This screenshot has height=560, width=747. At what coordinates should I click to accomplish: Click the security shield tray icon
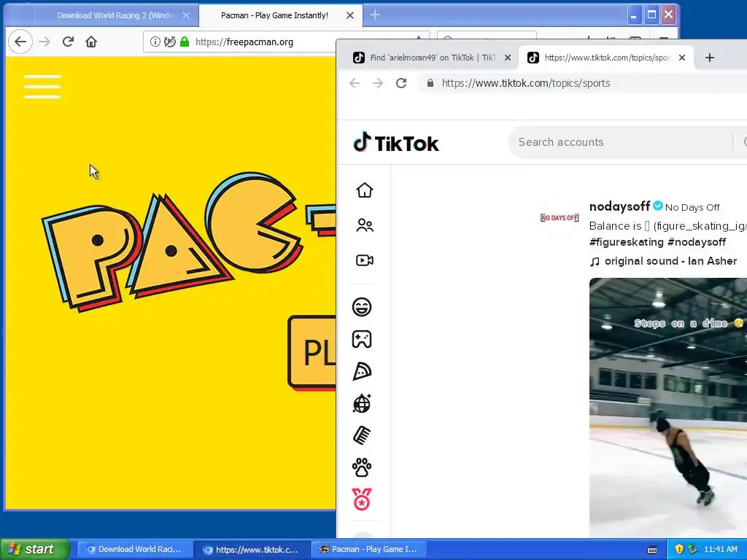click(679, 549)
